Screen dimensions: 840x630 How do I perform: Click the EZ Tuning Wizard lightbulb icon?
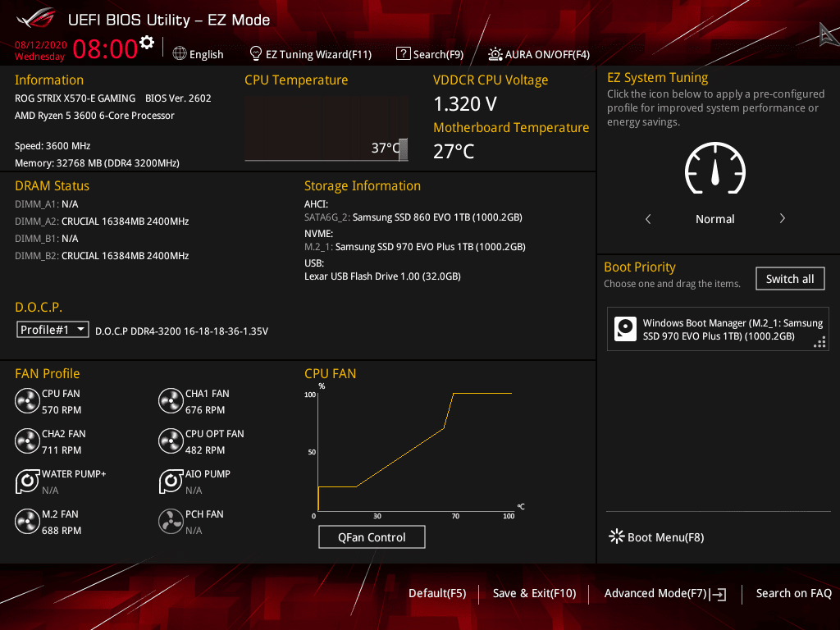tap(256, 53)
